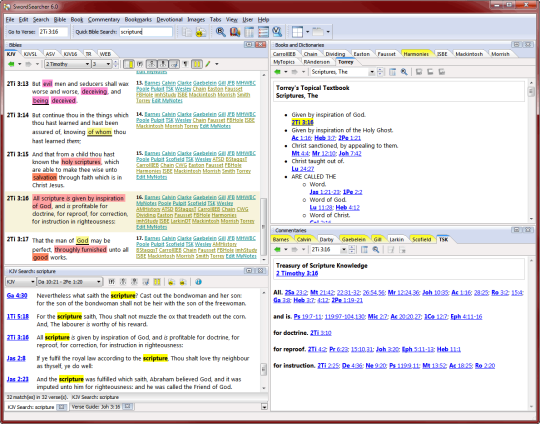This screenshot has width=540, height=424.
Task: Click the Go to Verse input field
Action: coord(53,32)
